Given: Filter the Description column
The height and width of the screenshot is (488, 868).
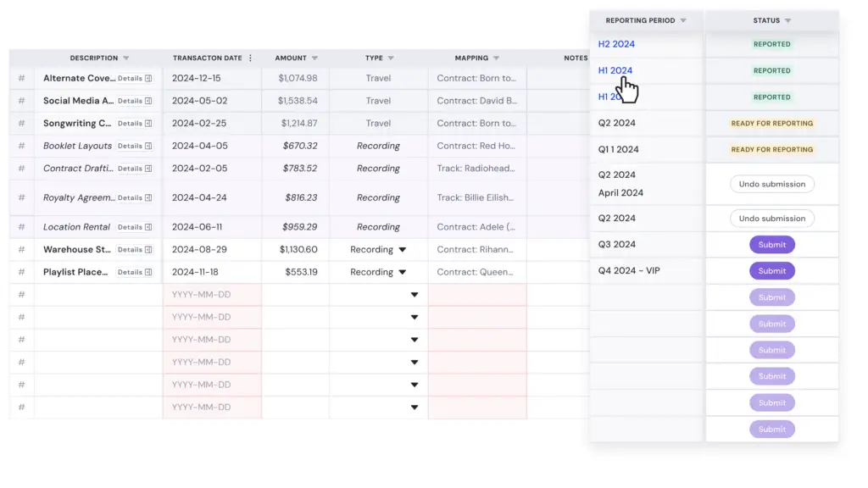Looking at the screenshot, I should (126, 58).
